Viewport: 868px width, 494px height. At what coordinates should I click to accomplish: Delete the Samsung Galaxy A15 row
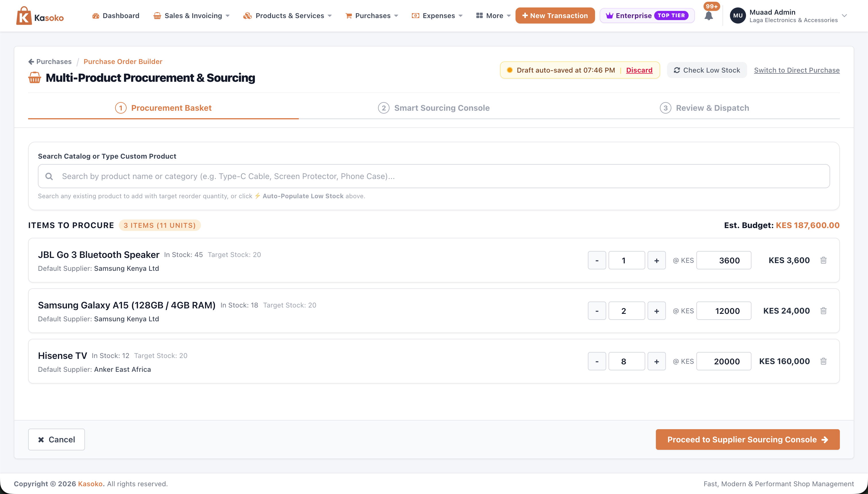pyautogui.click(x=823, y=311)
